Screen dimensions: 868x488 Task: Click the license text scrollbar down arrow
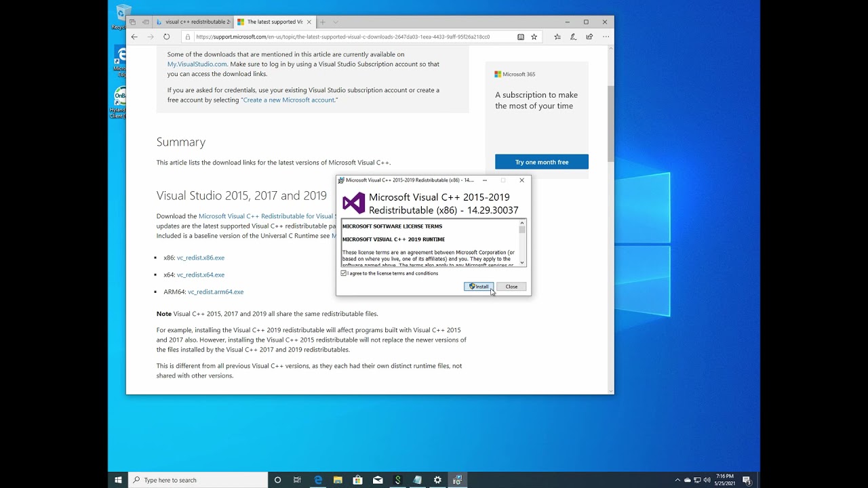click(522, 263)
